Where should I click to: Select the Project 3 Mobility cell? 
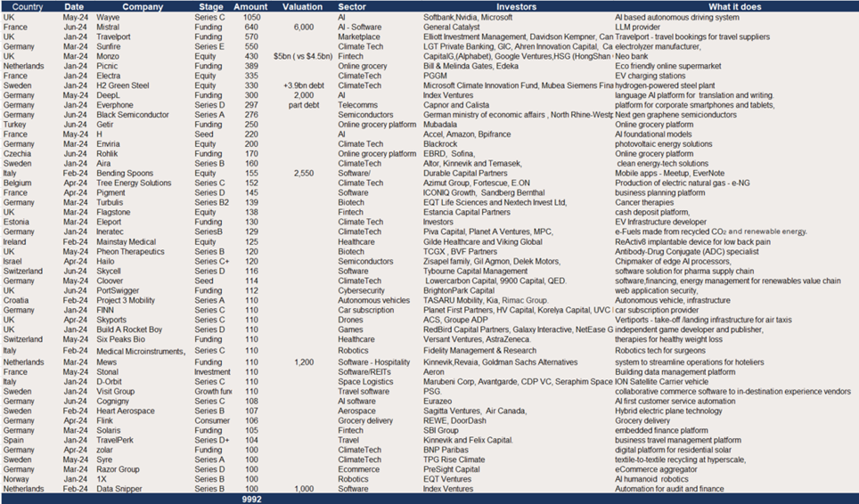pyautogui.click(x=126, y=300)
